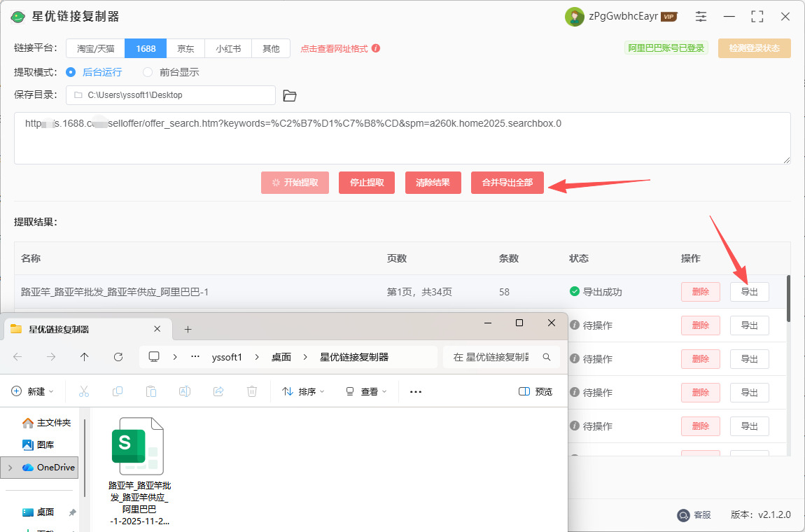Switch to 淘宝/天猫 platform tab
Screen dimensions: 805x532
pyautogui.click(x=95, y=49)
